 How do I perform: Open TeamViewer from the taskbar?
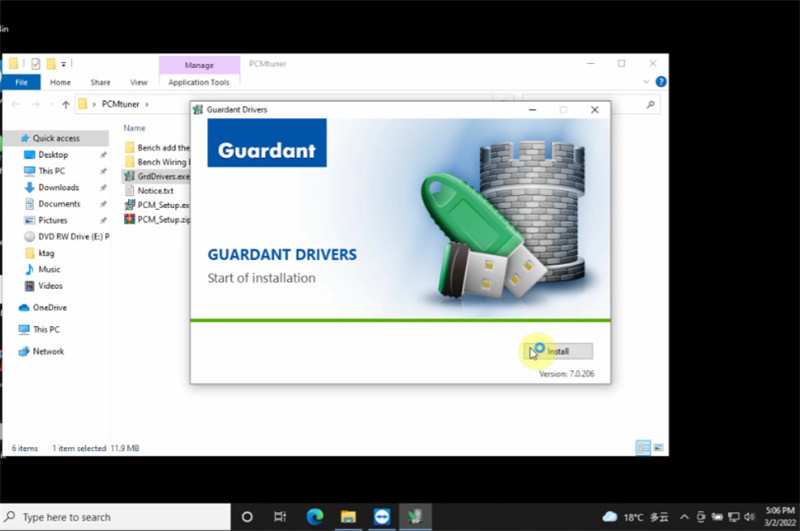point(381,517)
